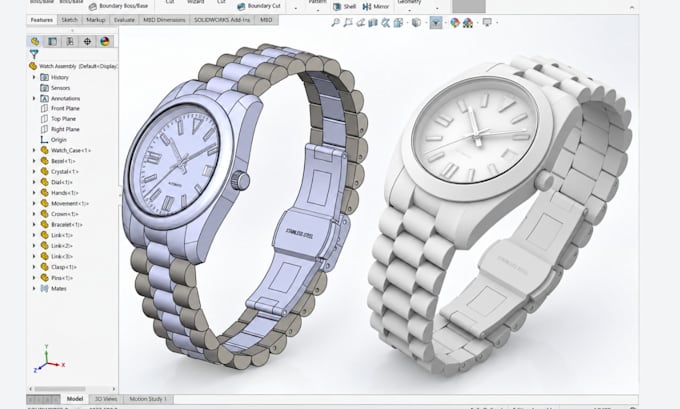This screenshot has height=409, width=680.
Task: Click the View Settings monitor icon
Action: pos(487,23)
